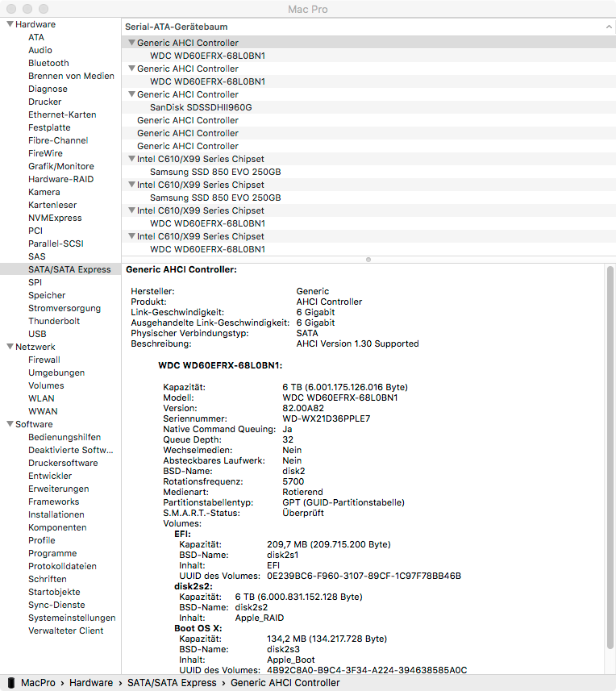The height and width of the screenshot is (691, 616).
Task: Click the Serial-ATA-Gerätebaum column header
Action: tap(368, 27)
